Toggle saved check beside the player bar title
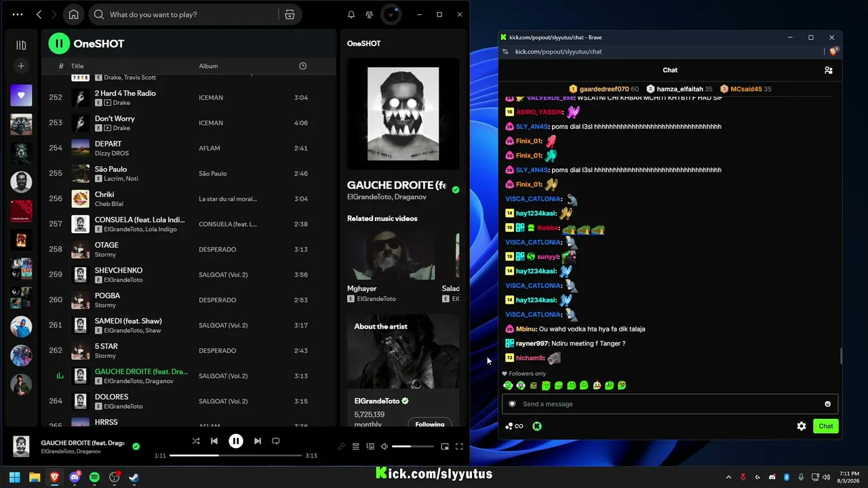This screenshot has height=488, width=868. click(x=136, y=446)
